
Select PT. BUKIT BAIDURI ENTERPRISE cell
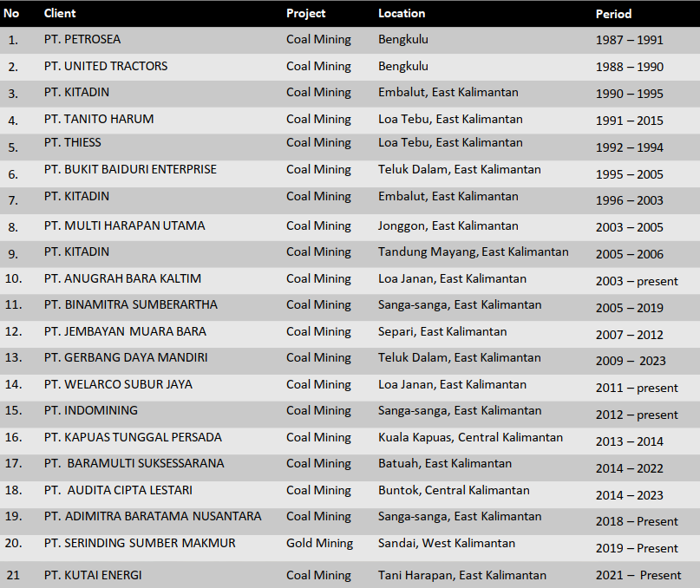pyautogui.click(x=130, y=170)
